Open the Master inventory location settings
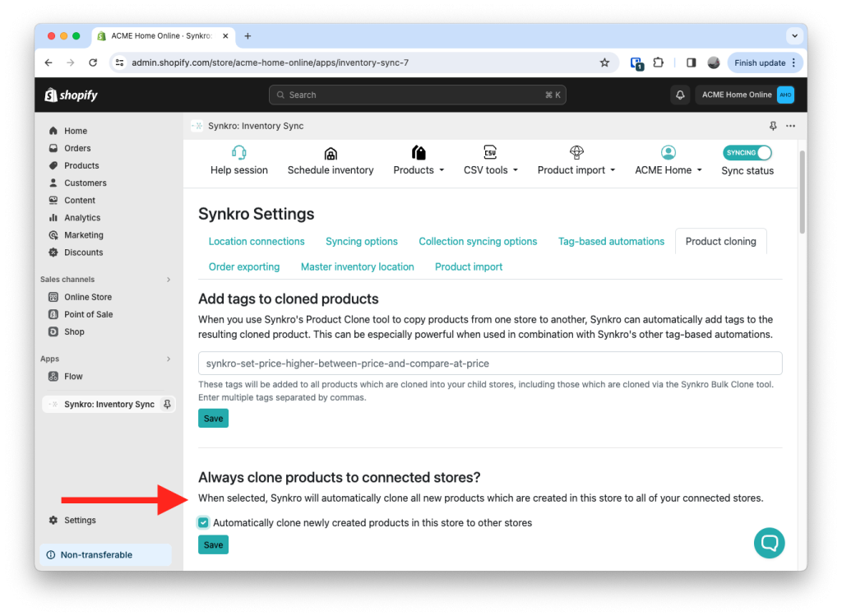Screen dimensions: 842x616 357,266
